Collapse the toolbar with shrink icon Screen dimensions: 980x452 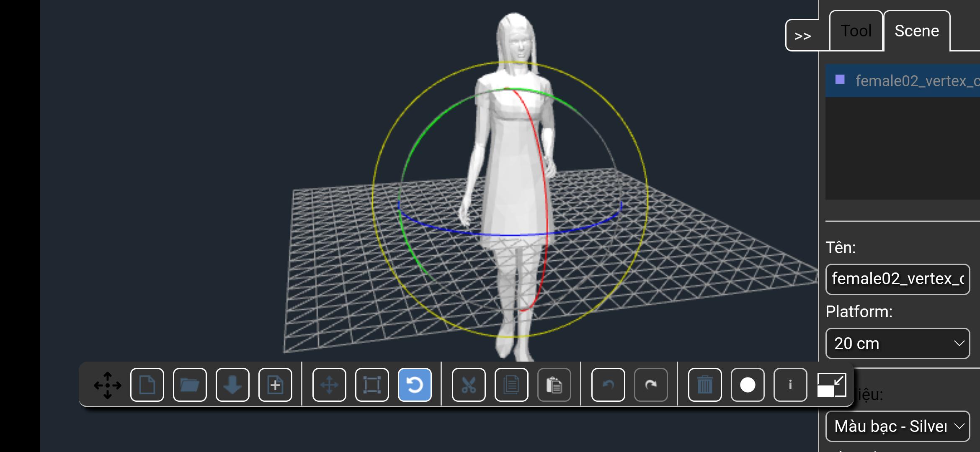(x=832, y=385)
